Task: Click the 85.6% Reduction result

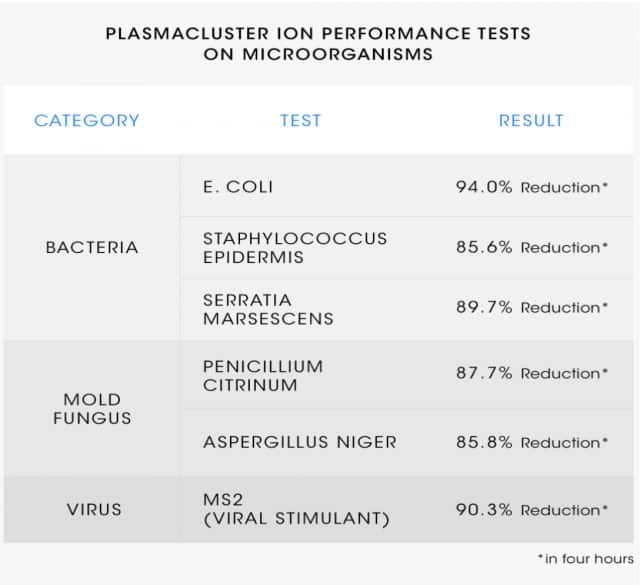Action: (x=532, y=247)
